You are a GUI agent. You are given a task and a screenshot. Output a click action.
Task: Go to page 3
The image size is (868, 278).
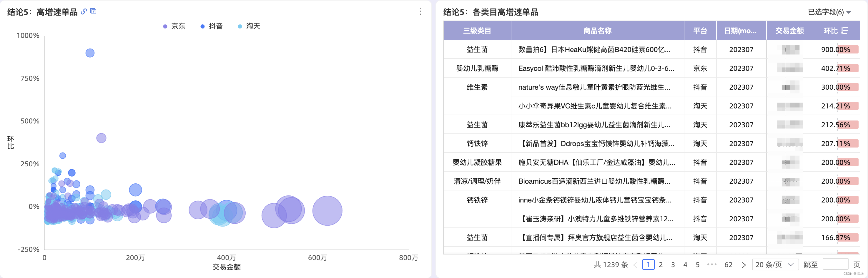pyautogui.click(x=673, y=264)
